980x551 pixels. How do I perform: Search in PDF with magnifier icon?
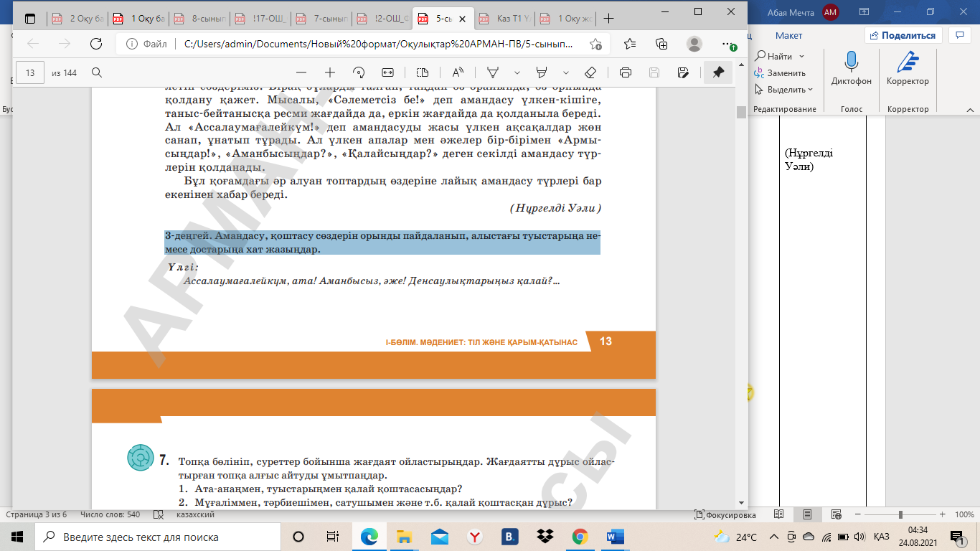coord(97,72)
